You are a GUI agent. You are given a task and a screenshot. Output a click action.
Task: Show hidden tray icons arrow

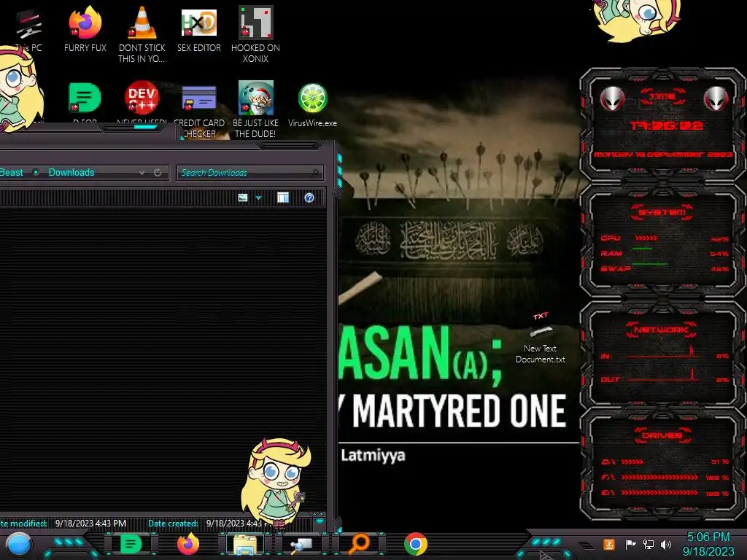(x=587, y=545)
